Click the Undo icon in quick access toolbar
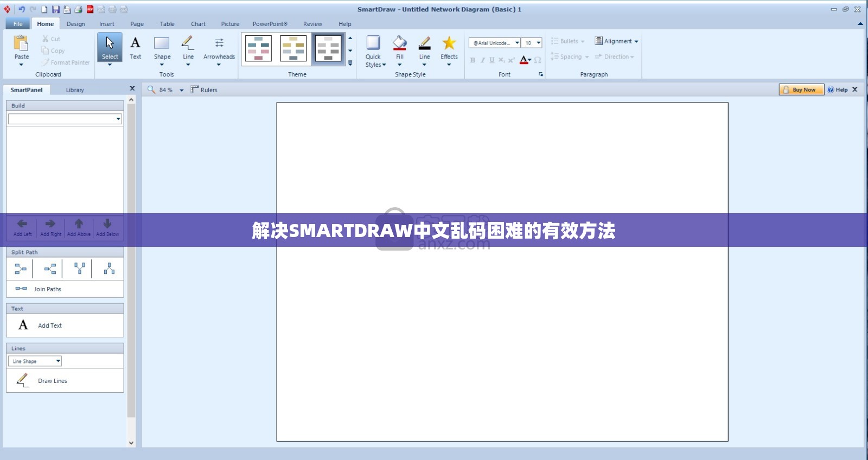 [22, 9]
